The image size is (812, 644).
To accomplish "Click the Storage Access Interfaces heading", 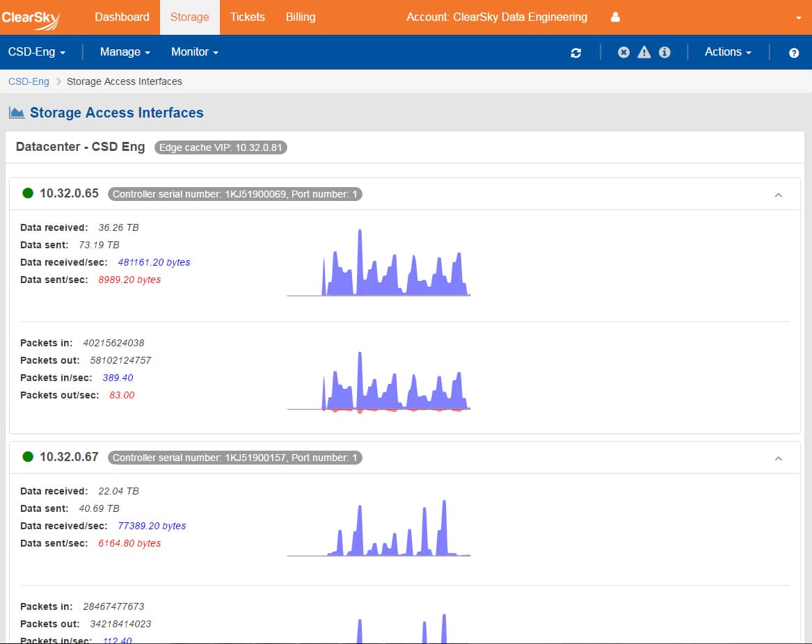I will 116,113.
